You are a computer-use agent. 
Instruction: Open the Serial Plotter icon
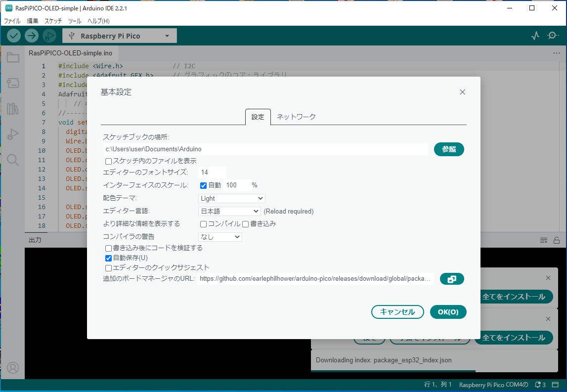(x=535, y=35)
